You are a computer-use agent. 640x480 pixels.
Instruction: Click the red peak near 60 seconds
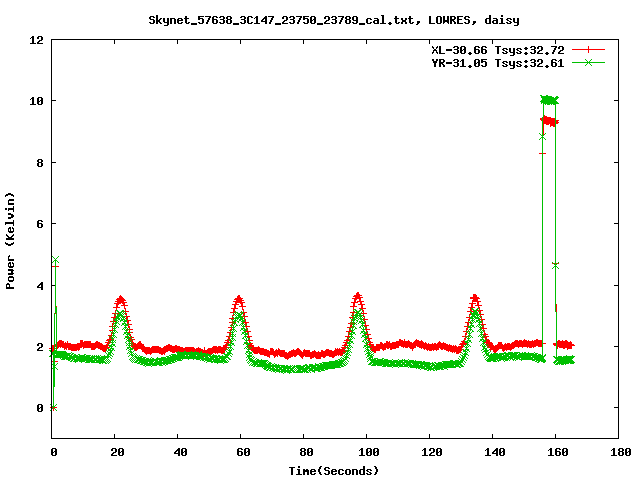[239, 298]
